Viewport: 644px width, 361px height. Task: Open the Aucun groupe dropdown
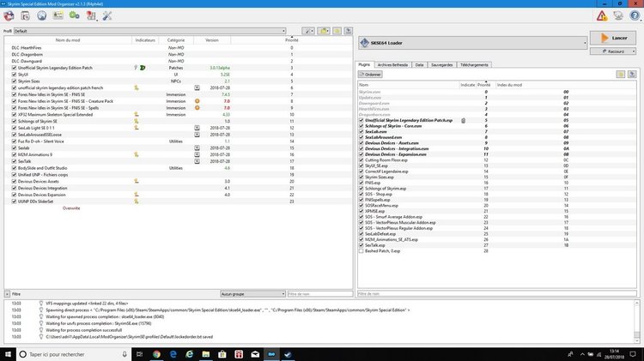click(252, 294)
